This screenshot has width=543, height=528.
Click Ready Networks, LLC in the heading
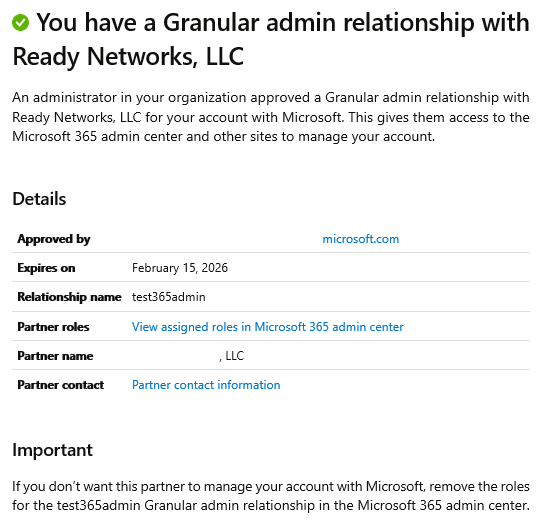128,56
